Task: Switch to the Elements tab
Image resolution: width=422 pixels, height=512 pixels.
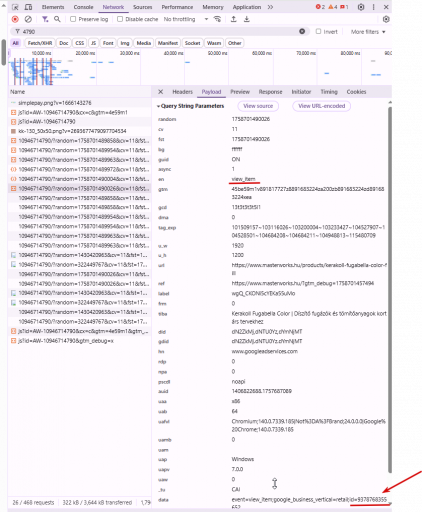Action: (x=53, y=7)
